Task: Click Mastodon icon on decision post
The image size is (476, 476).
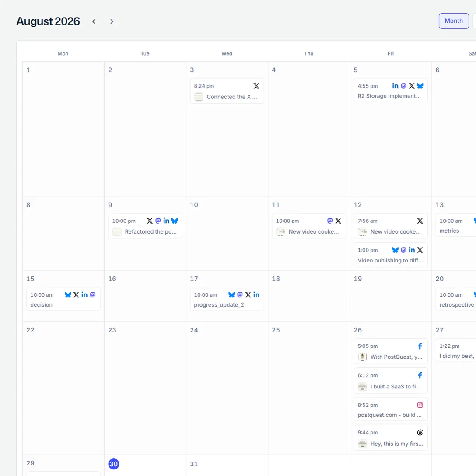Action: coord(93,295)
